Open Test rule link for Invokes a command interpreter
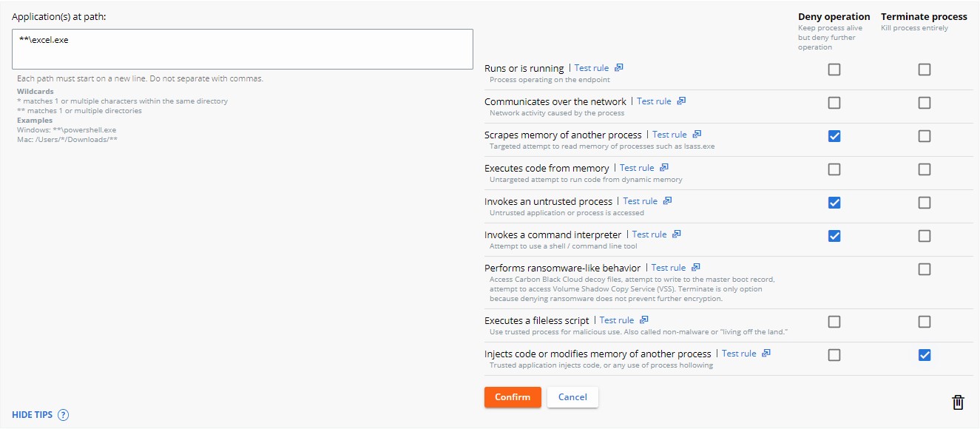Image resolution: width=980 pixels, height=429 pixels. (x=651, y=234)
